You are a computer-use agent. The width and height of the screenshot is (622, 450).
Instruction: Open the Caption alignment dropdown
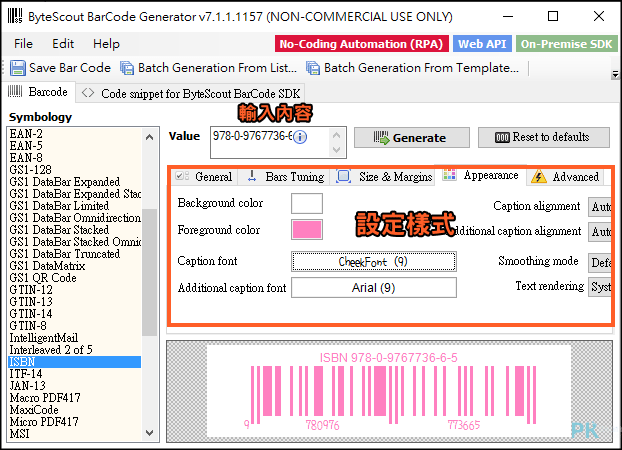click(601, 206)
